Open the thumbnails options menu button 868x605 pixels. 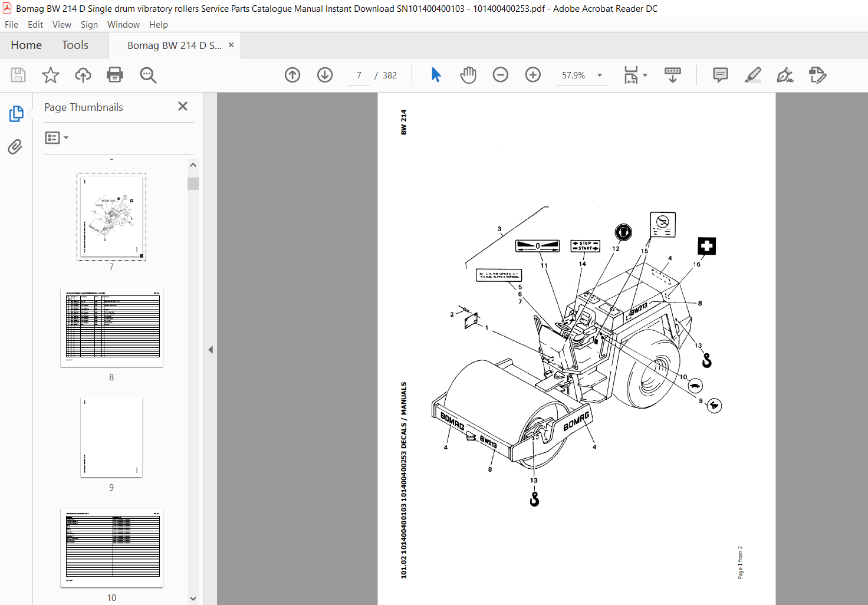point(57,137)
